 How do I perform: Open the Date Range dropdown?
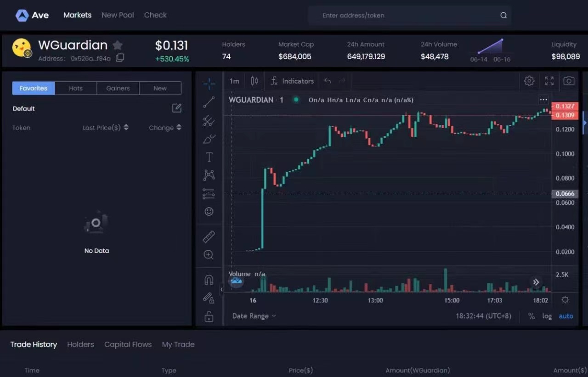click(254, 316)
